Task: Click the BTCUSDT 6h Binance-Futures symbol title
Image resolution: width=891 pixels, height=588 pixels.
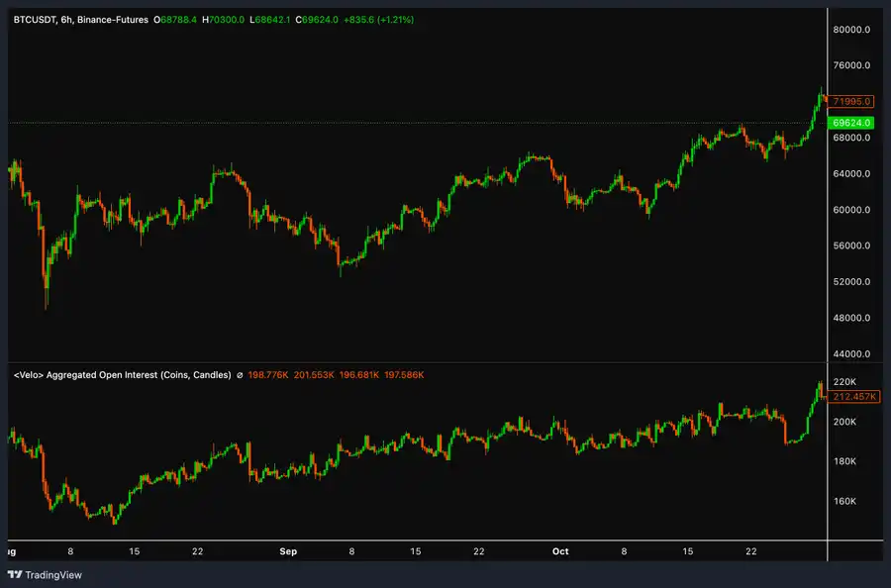Action: 81,19
